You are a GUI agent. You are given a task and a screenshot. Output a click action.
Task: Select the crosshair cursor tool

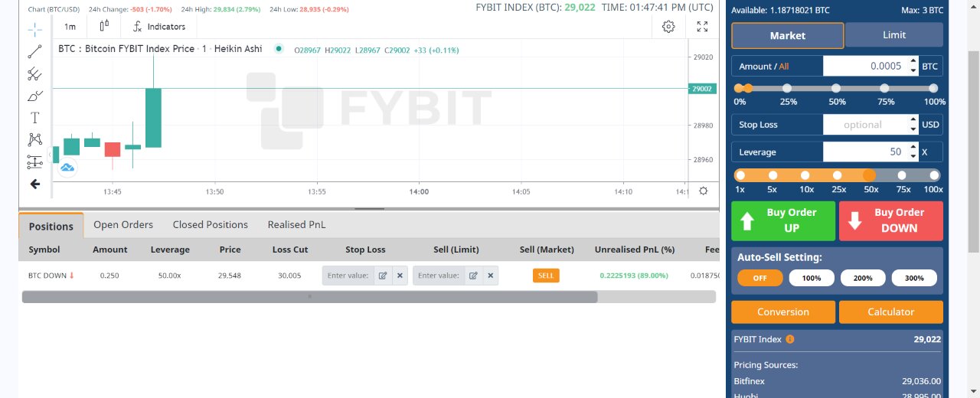click(x=35, y=29)
